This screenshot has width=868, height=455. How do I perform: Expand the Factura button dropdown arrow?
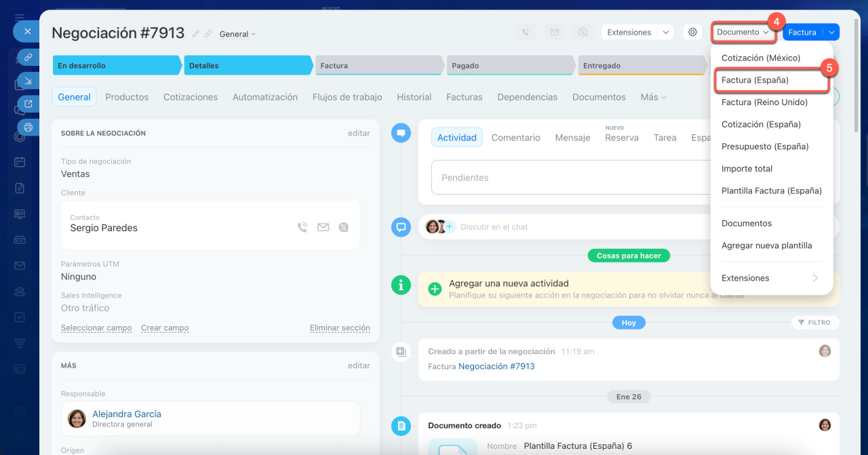pos(832,32)
